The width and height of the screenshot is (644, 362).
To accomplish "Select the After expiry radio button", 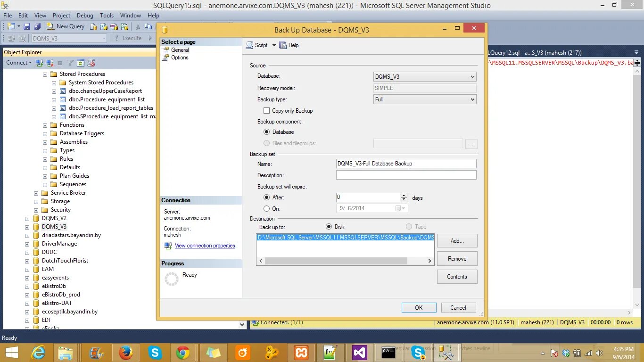I will [267, 197].
